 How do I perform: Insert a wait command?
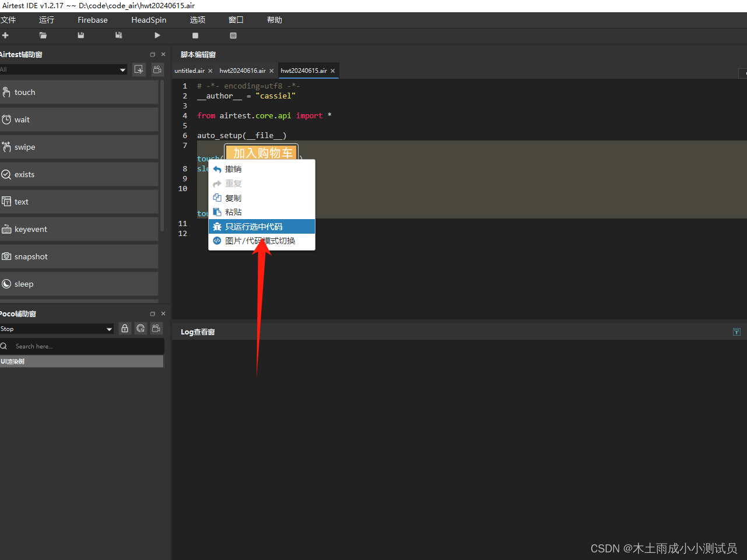tap(79, 119)
